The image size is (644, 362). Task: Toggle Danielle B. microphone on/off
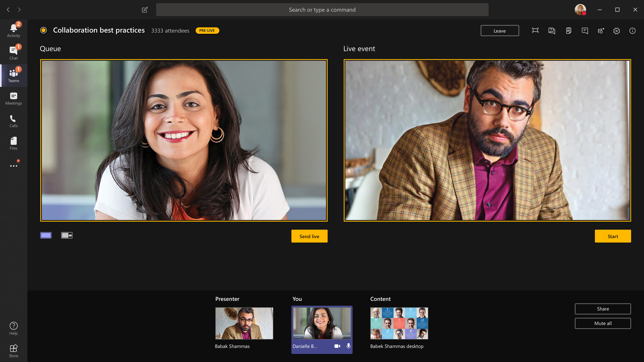click(x=349, y=346)
